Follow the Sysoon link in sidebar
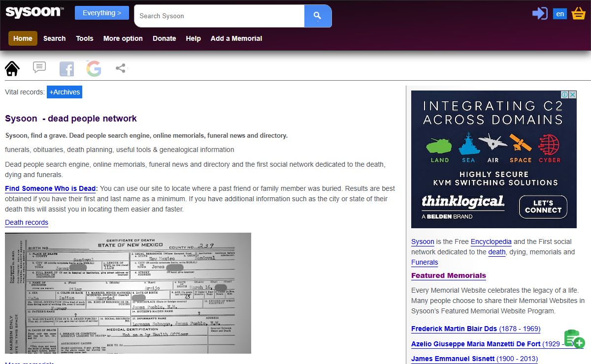 pyautogui.click(x=423, y=242)
